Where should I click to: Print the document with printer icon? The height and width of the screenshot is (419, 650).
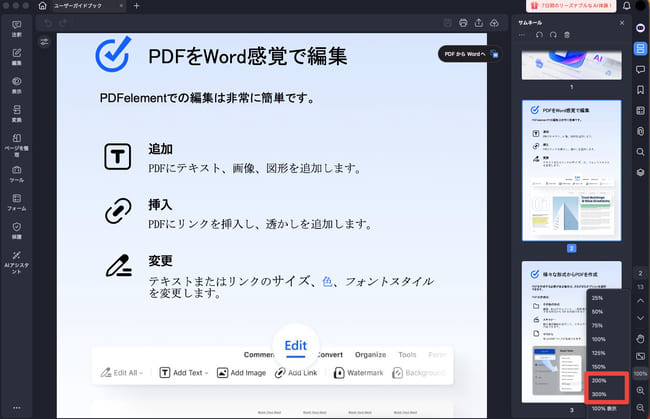[463, 23]
